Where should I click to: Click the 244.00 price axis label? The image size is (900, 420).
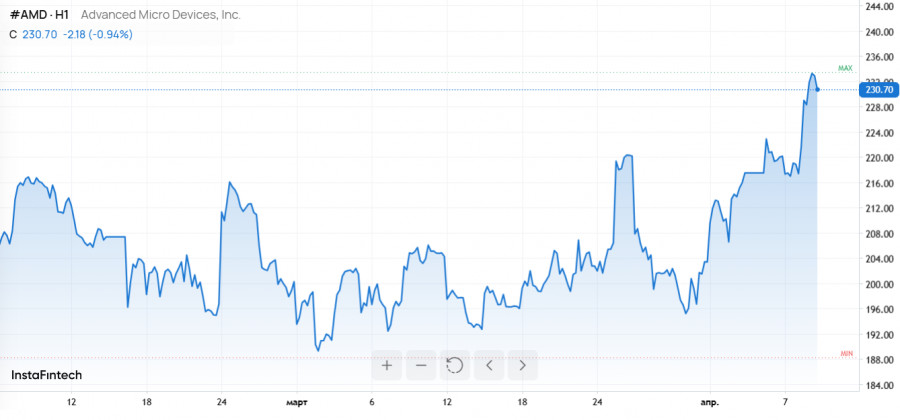[879, 6]
